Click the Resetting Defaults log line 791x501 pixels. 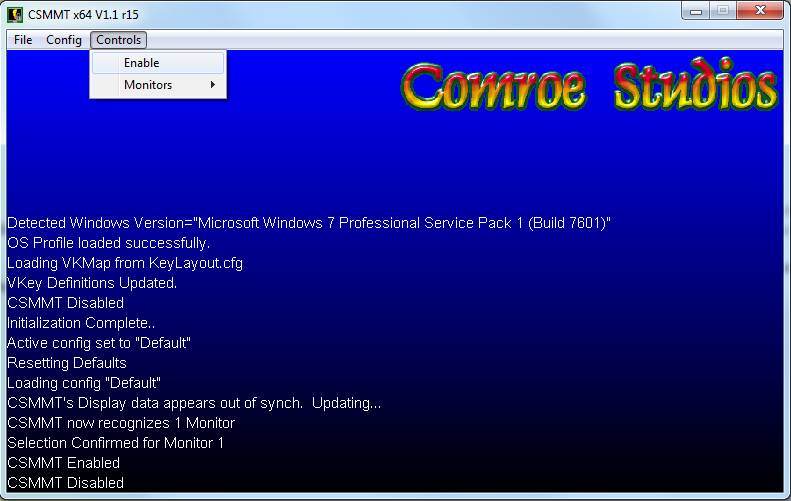click(x=67, y=363)
